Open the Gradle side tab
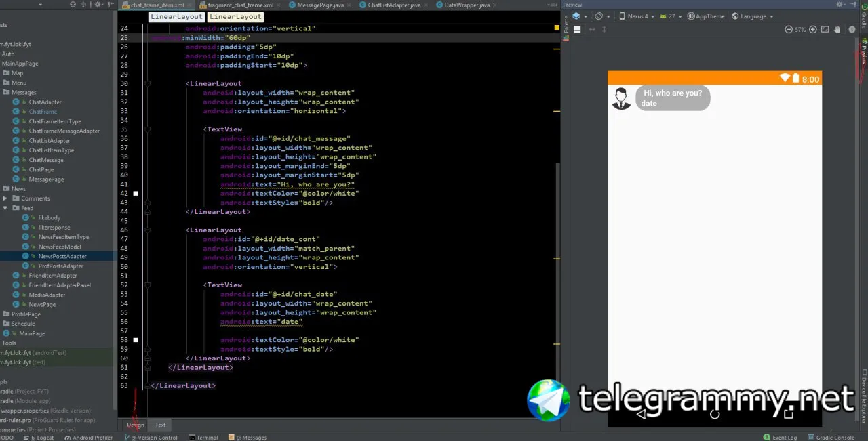 (x=864, y=18)
